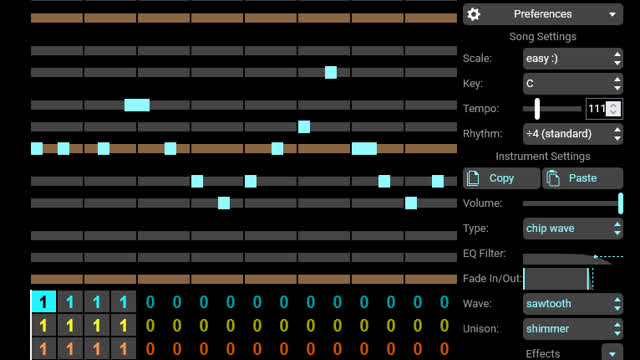Select the highlighted cyan pattern box 1
640x360 pixels.
[43, 302]
